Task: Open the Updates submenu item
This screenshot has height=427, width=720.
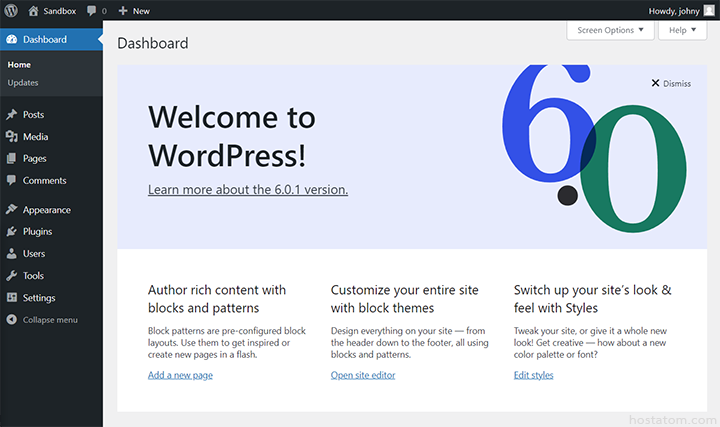Action: click(x=23, y=82)
